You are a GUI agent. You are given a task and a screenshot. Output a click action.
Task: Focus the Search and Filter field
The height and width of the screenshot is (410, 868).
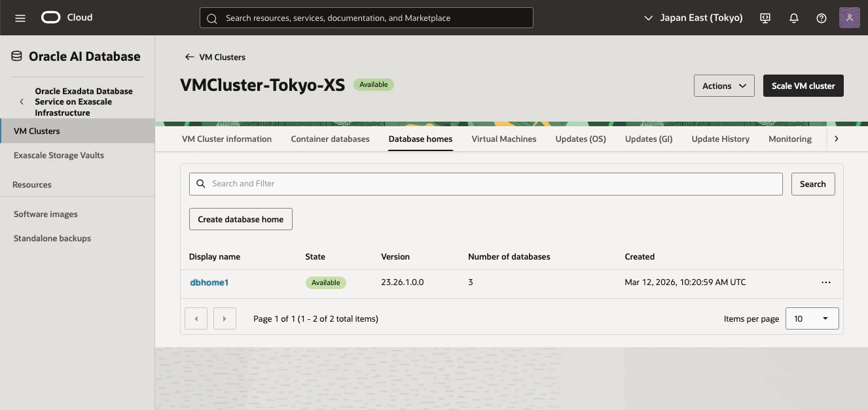[486, 184]
